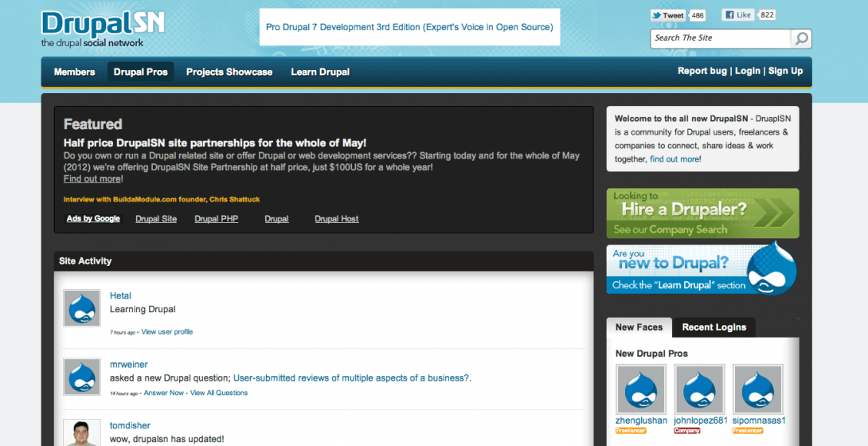The image size is (868, 446).
Task: Open zhenglushan's avatar thumbnail
Action: click(x=641, y=389)
